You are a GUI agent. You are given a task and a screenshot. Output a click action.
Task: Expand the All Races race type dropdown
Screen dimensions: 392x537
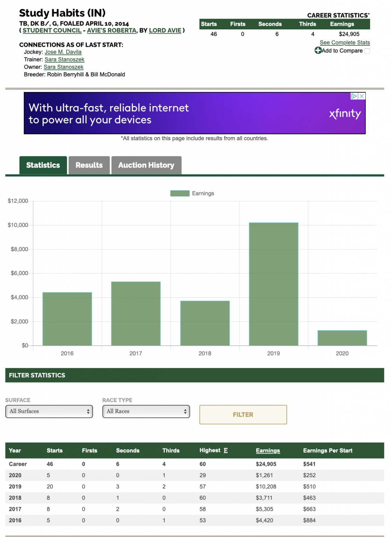coord(146,411)
